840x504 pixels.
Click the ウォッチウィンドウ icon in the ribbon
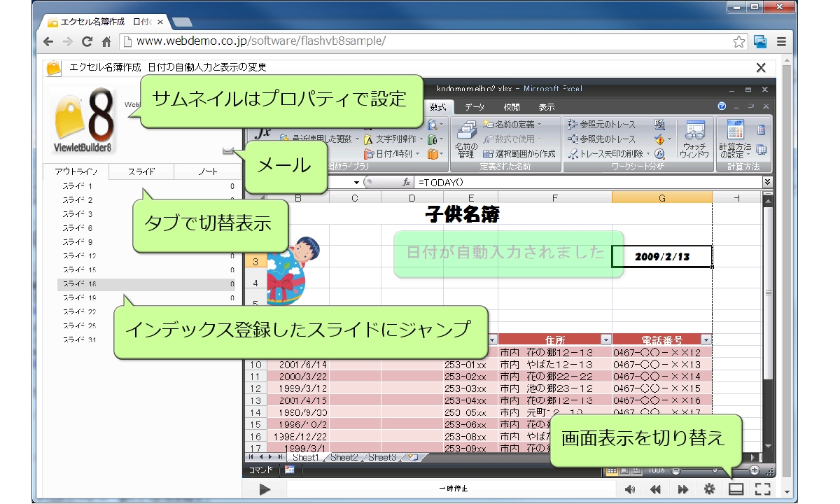tap(694, 139)
